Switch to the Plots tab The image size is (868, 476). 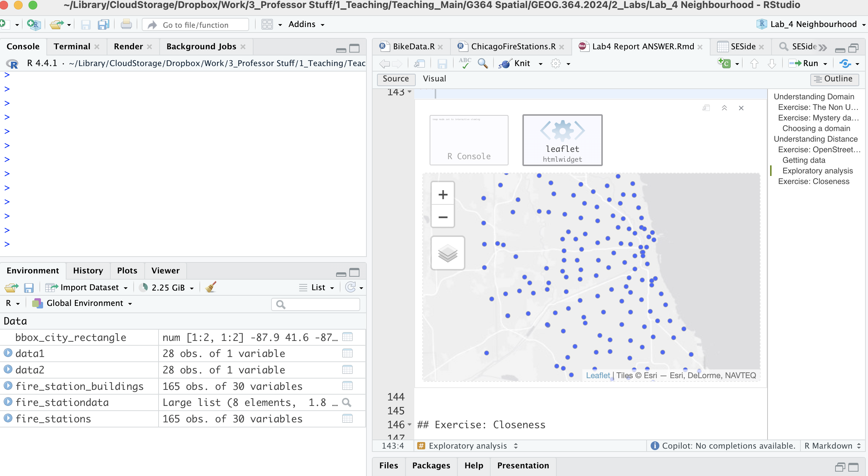(127, 270)
